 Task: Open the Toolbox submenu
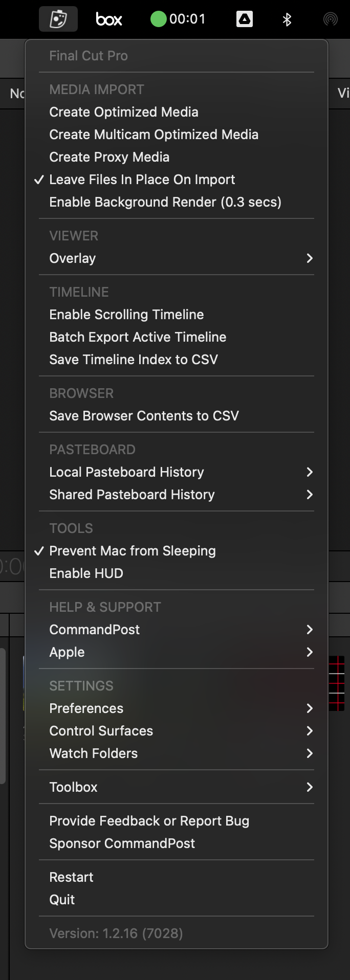pyautogui.click(x=177, y=787)
